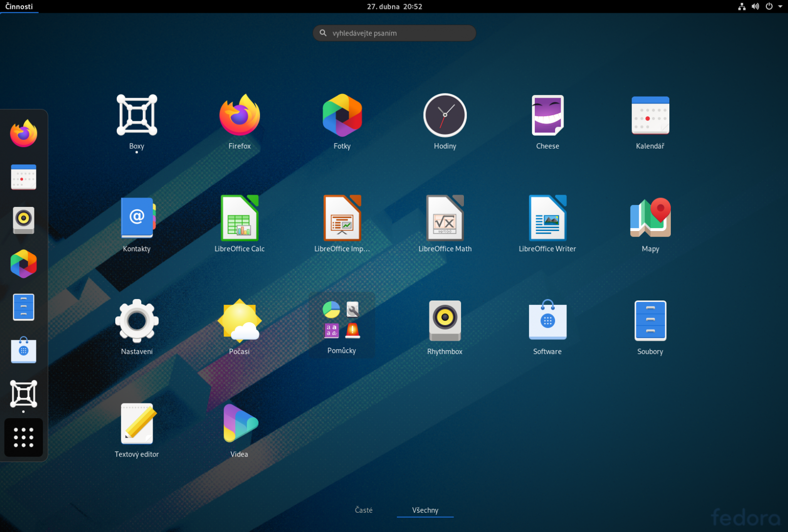This screenshot has height=532, width=788.
Task: Open the Kalendář icon in the dock
Action: pyautogui.click(x=23, y=177)
